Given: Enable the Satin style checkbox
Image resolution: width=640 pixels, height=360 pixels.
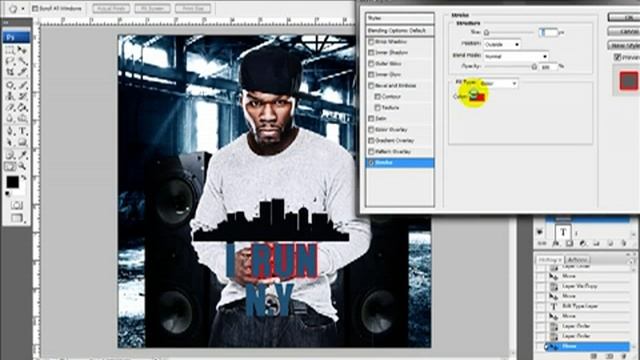Looking at the screenshot, I should tap(371, 118).
